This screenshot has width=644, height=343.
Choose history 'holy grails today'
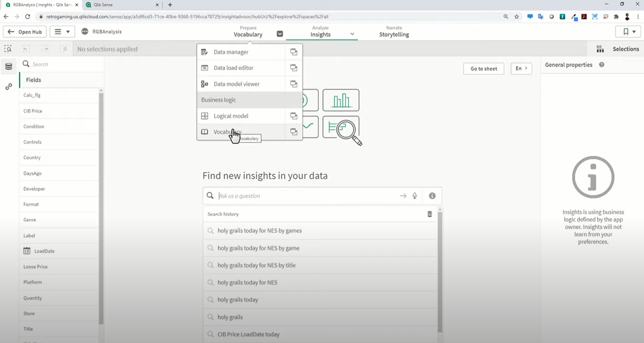tap(320, 300)
